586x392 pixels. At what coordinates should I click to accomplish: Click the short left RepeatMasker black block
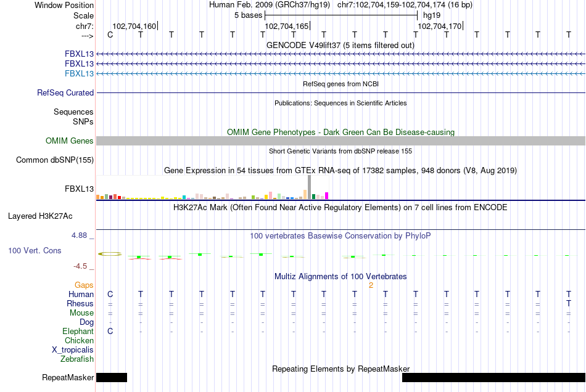click(112, 377)
